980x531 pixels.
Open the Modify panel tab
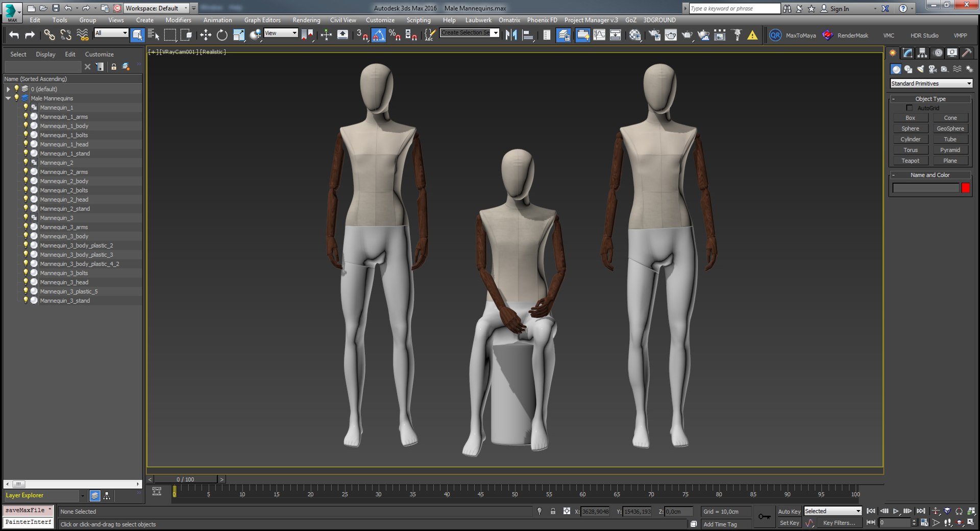[908, 53]
